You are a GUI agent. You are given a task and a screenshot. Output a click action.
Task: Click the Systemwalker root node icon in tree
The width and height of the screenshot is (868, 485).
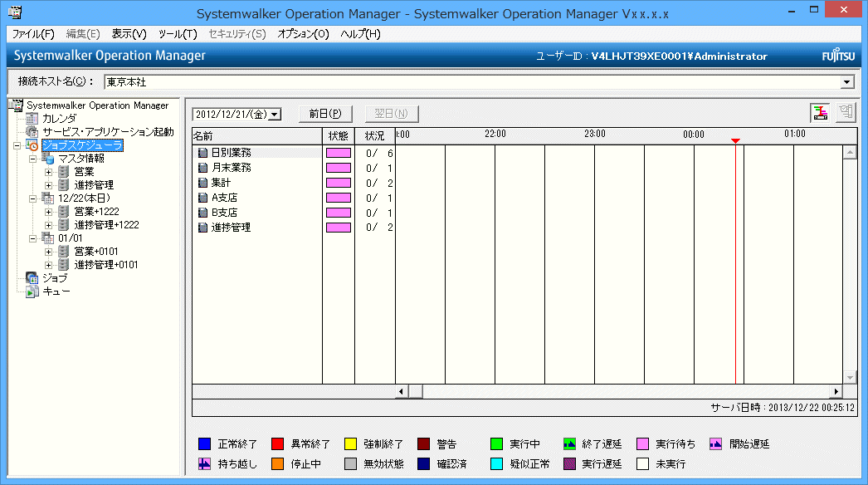click(x=17, y=105)
